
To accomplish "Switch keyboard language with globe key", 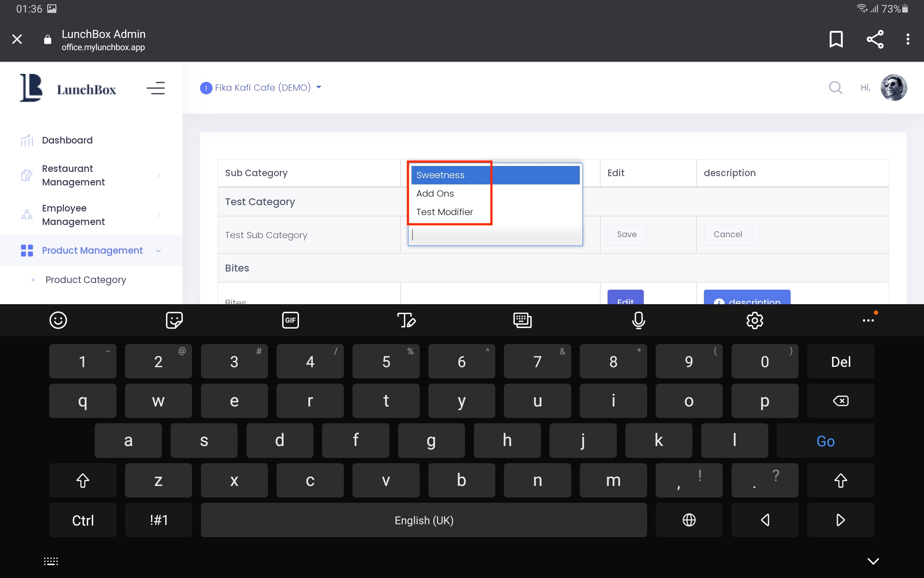I will [689, 520].
